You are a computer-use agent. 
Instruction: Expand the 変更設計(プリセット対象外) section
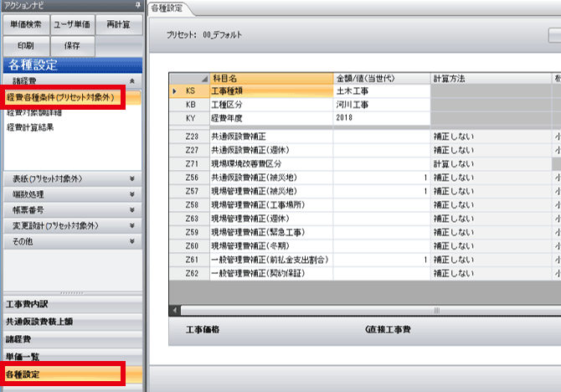132,225
